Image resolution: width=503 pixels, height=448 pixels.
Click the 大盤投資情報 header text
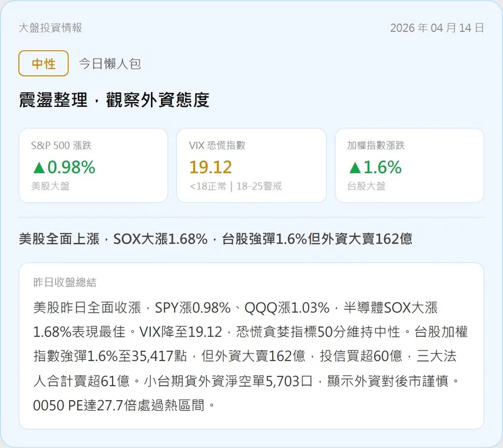(x=50, y=28)
